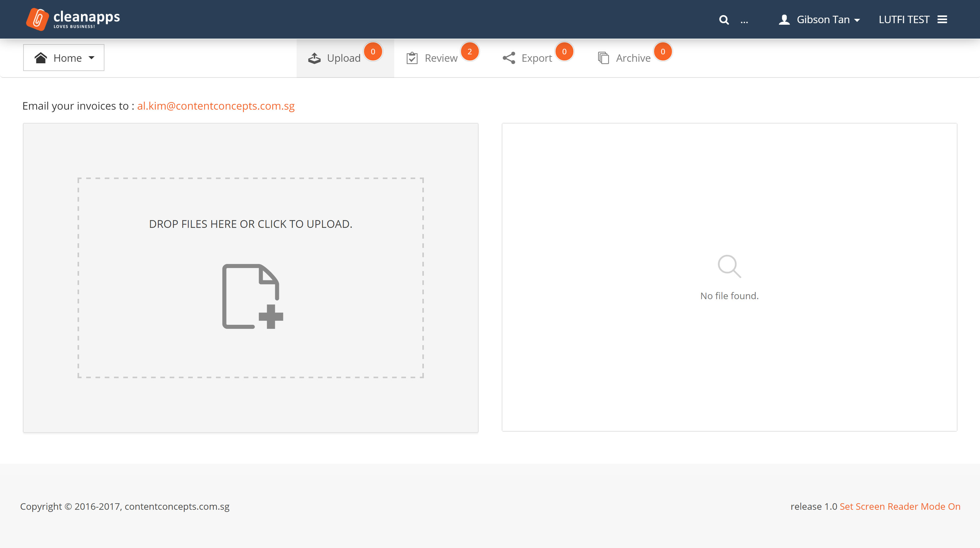Click Set Screen Reader Mode On link
This screenshot has width=980, height=548.
click(900, 507)
